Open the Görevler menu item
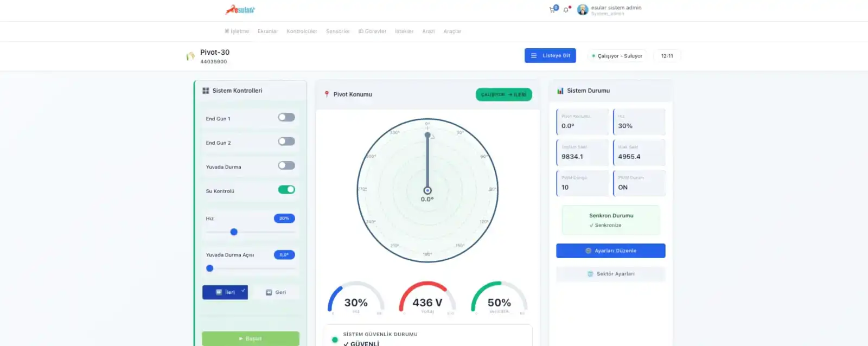 point(373,31)
